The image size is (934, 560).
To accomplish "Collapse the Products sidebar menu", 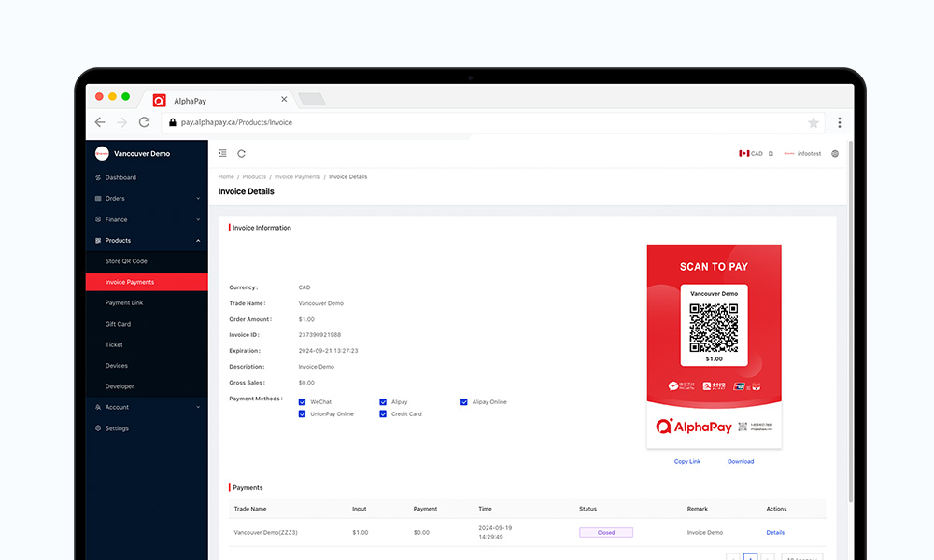I will tap(147, 241).
